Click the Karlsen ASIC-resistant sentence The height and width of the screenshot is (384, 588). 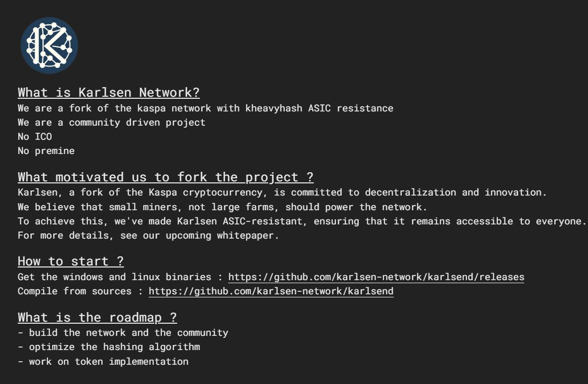tap(302, 221)
